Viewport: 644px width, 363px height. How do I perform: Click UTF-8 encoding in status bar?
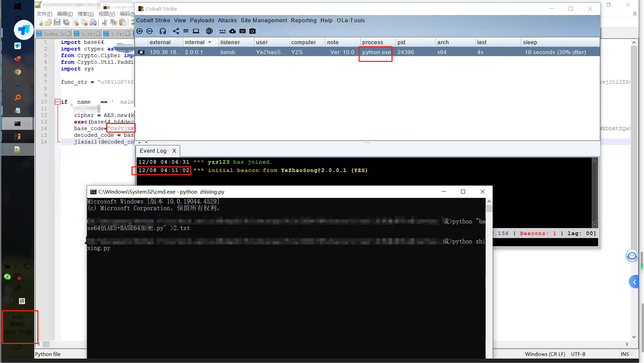tap(578, 354)
